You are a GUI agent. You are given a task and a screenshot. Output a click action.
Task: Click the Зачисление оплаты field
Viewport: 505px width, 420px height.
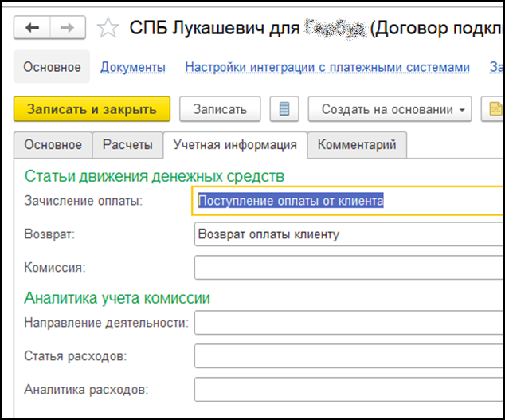[348, 201]
